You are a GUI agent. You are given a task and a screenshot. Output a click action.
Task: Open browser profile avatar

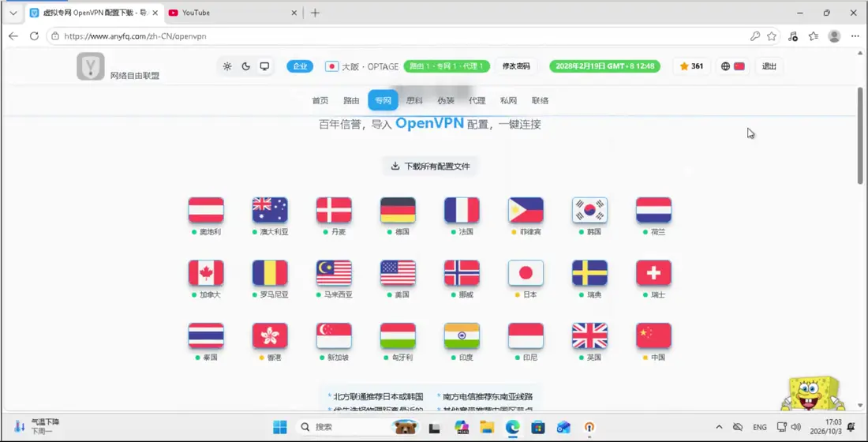coord(834,36)
